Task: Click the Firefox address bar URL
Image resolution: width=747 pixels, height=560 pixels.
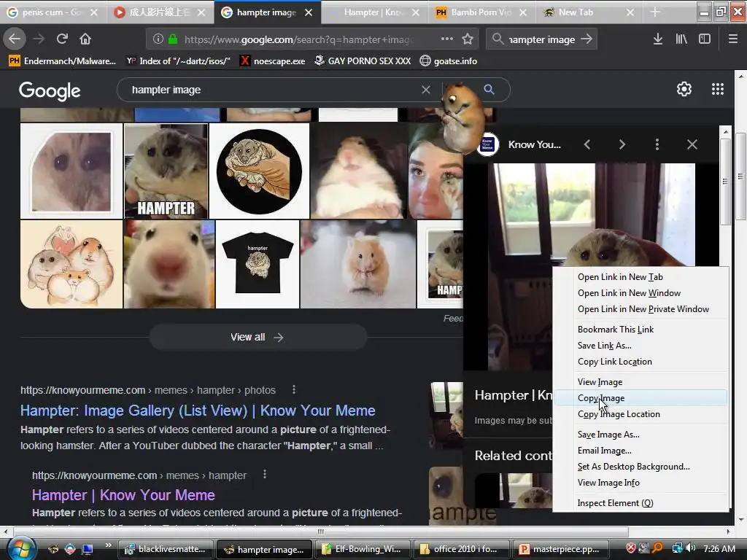Action: (x=299, y=39)
